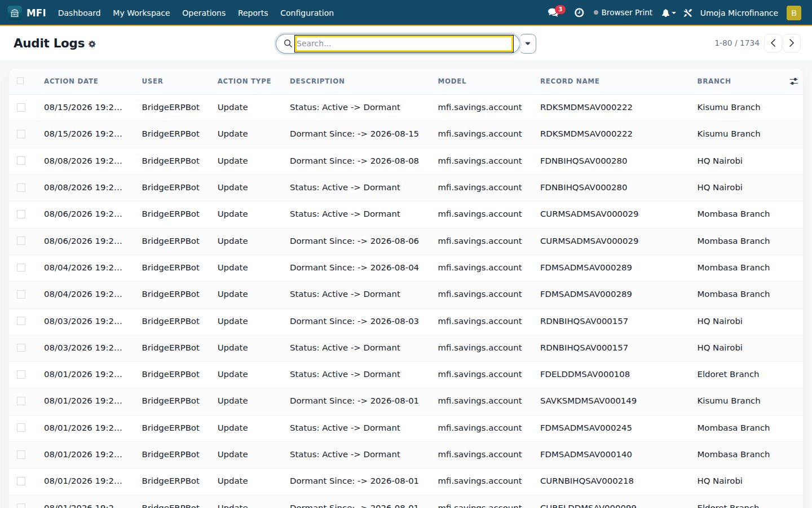Click Browser Print status
Viewport: 812px width, 508px height.
pos(623,12)
